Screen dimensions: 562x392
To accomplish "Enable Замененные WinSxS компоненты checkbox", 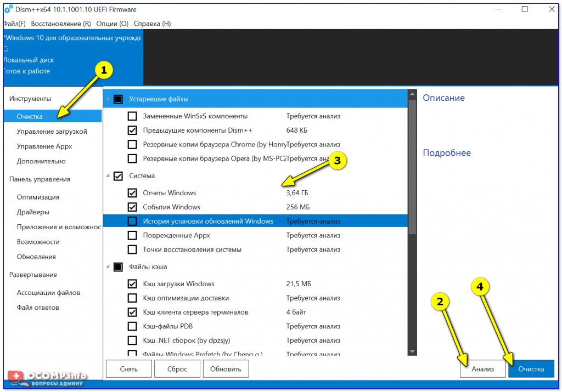I will pyautogui.click(x=132, y=116).
